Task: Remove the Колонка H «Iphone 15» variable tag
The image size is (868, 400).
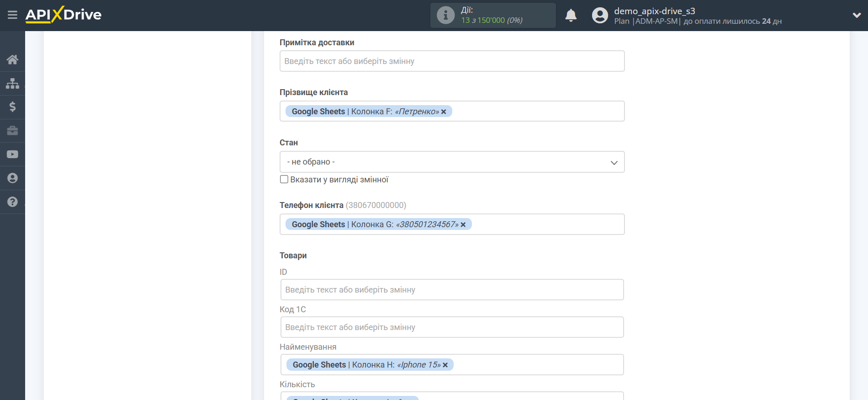Action: tap(445, 365)
